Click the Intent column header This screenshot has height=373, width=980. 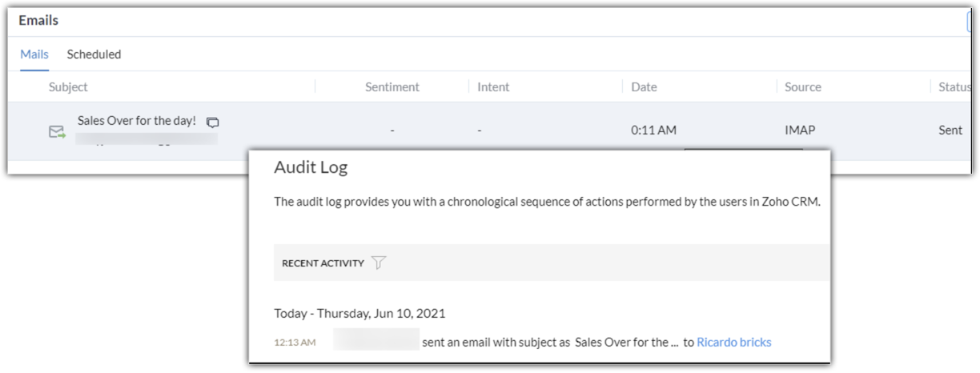coord(493,86)
